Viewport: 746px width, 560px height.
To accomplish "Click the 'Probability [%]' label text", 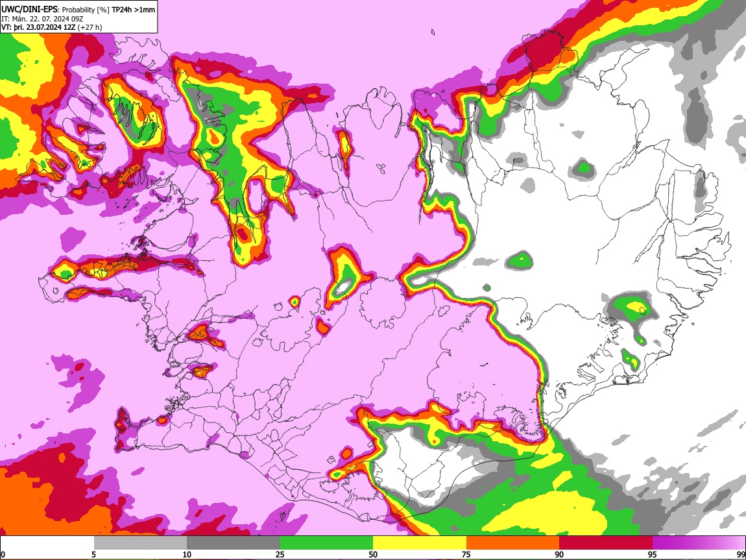I will click(86, 10).
